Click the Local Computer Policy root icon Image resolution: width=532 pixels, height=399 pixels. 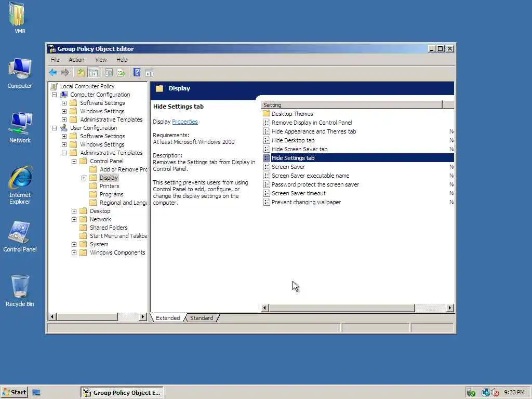(54, 86)
